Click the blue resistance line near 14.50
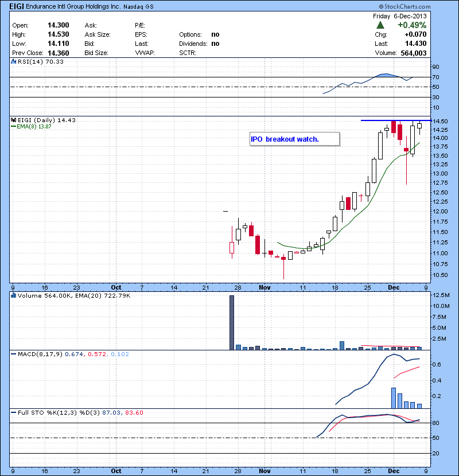The height and width of the screenshot is (476, 459). [395, 120]
